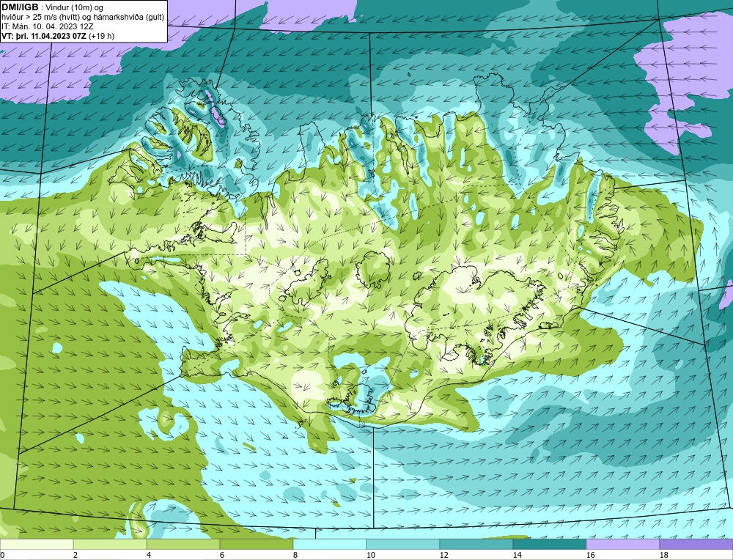Click the 'VT: þri. 11.04.2023 07Z' valid time
The height and width of the screenshot is (560, 733).
(44, 35)
